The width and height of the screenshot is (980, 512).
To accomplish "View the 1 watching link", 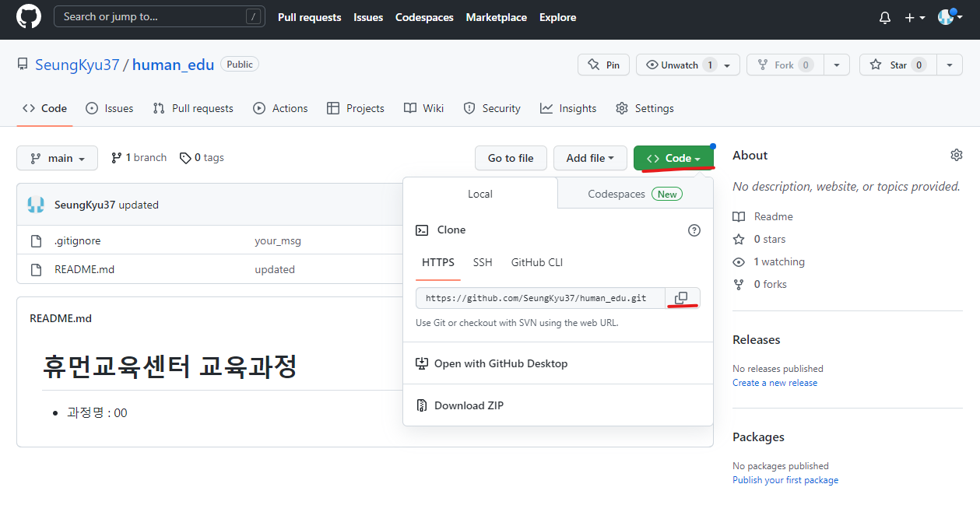I will point(768,261).
